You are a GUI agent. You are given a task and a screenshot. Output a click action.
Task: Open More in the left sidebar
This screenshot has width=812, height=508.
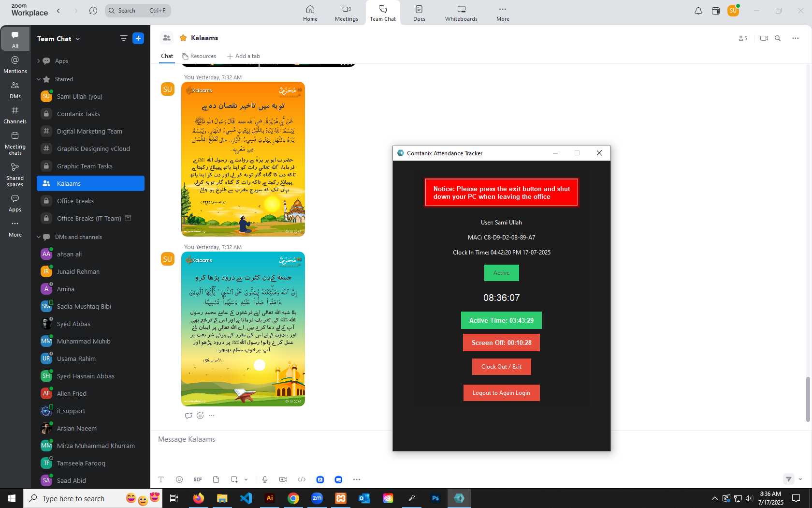click(x=15, y=228)
